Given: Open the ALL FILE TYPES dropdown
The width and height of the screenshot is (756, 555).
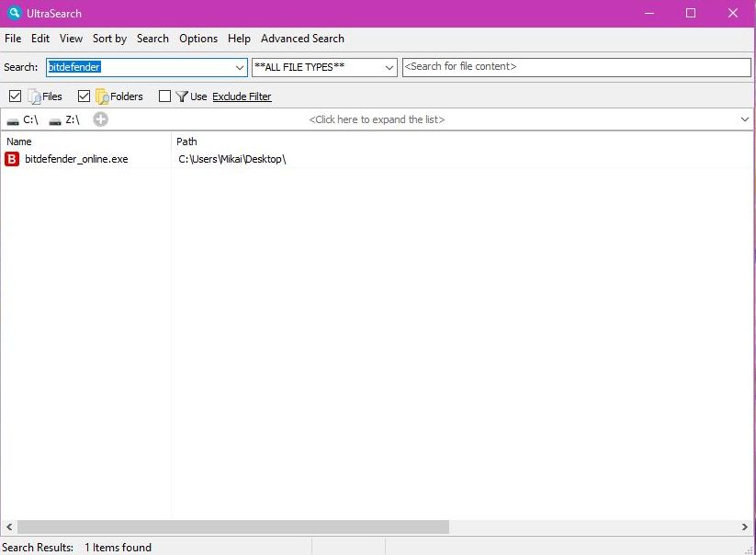Looking at the screenshot, I should pos(324,67).
